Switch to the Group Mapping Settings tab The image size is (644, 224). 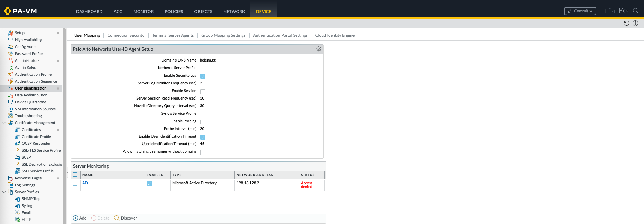pyautogui.click(x=223, y=35)
